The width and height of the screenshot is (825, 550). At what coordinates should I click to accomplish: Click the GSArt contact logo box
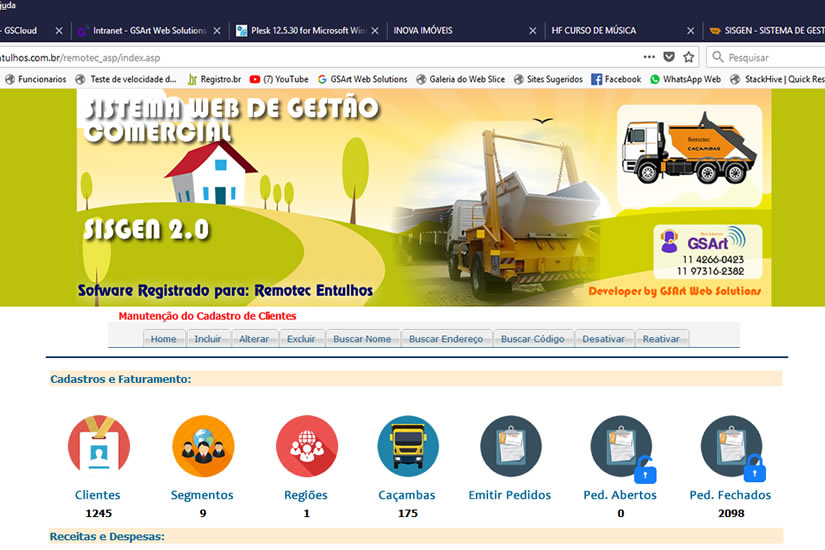point(708,252)
